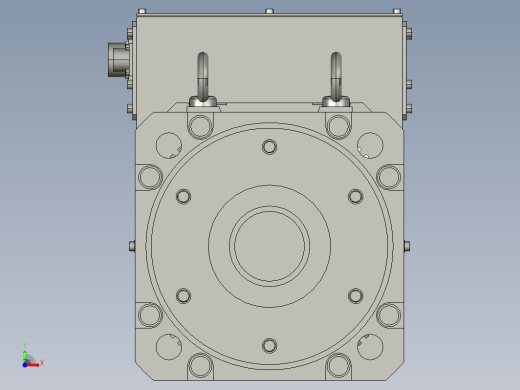Click the green Y axis of the triad
Screen dimensions: 520x390
click(25, 356)
